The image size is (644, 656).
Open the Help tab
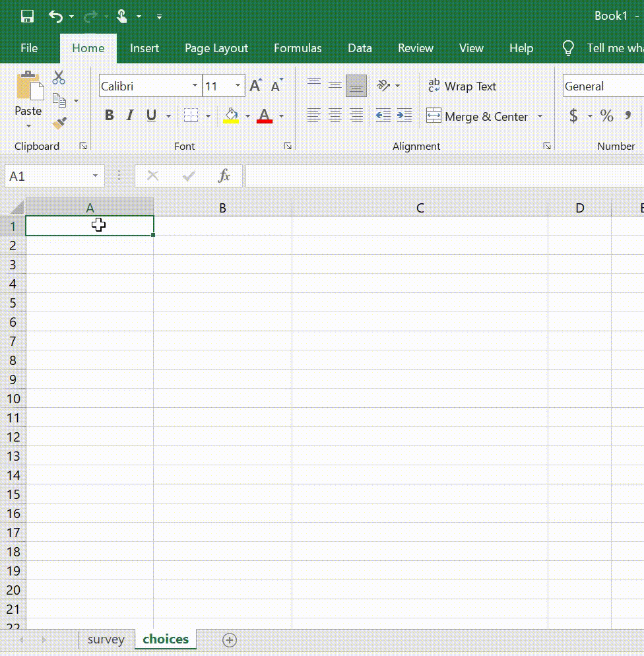[521, 48]
